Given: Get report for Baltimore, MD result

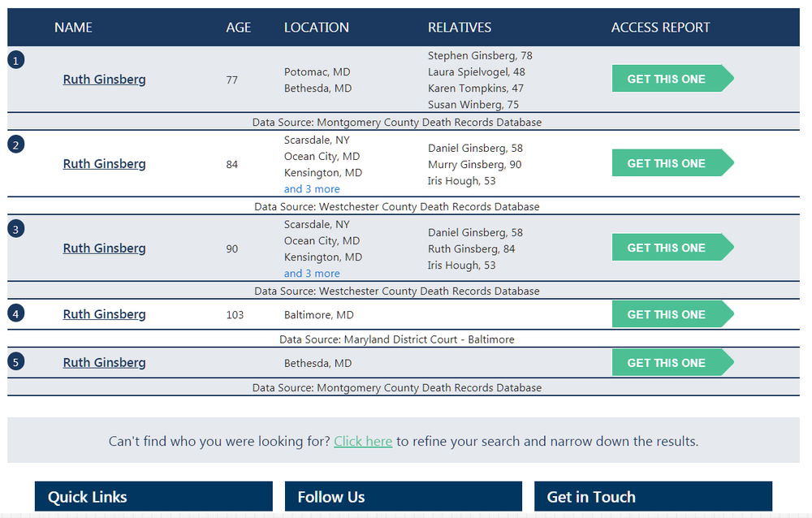Looking at the screenshot, I should (x=672, y=314).
